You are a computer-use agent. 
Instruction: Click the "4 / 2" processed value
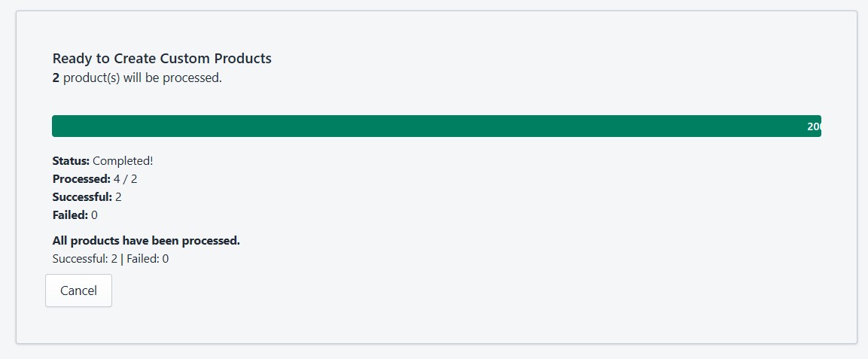[125, 179]
